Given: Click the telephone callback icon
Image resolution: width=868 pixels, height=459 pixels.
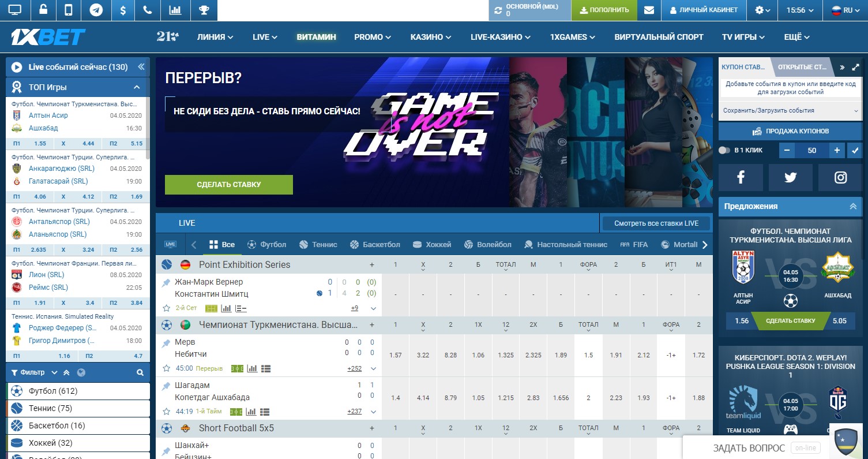Looking at the screenshot, I should coord(148,10).
